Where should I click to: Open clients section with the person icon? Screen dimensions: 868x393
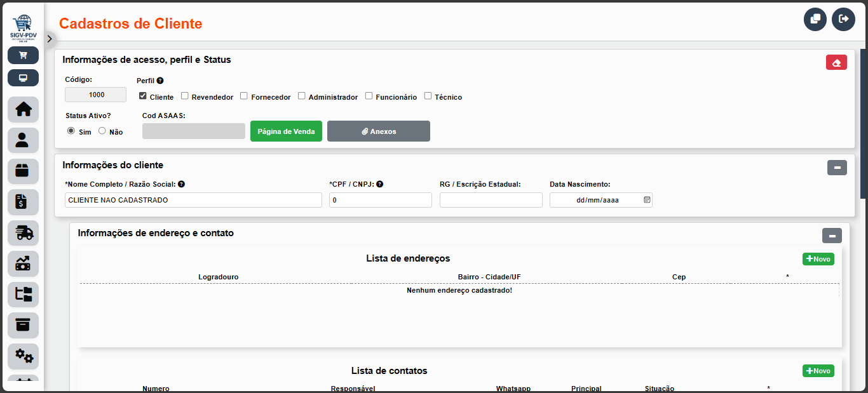coord(23,140)
